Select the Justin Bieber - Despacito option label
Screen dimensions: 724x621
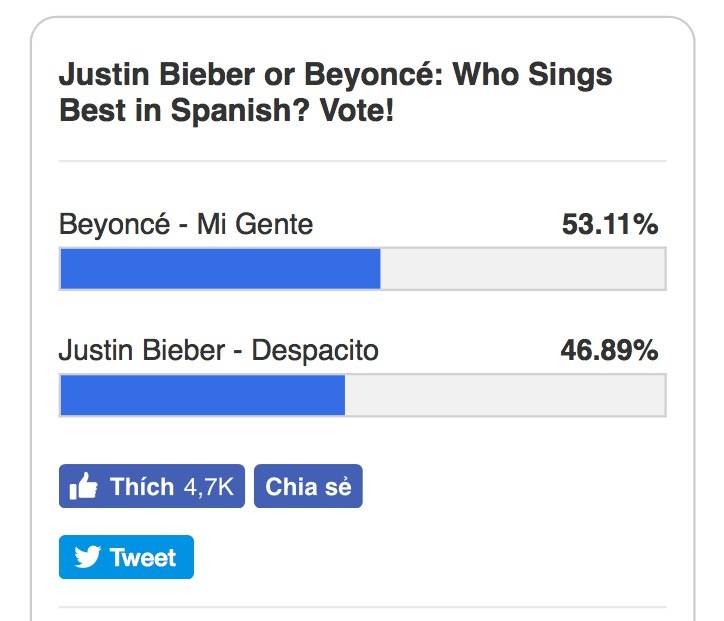coord(219,351)
